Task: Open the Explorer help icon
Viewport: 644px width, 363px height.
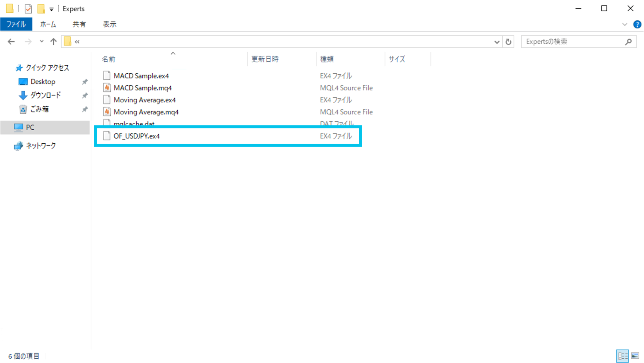Action: [x=637, y=24]
